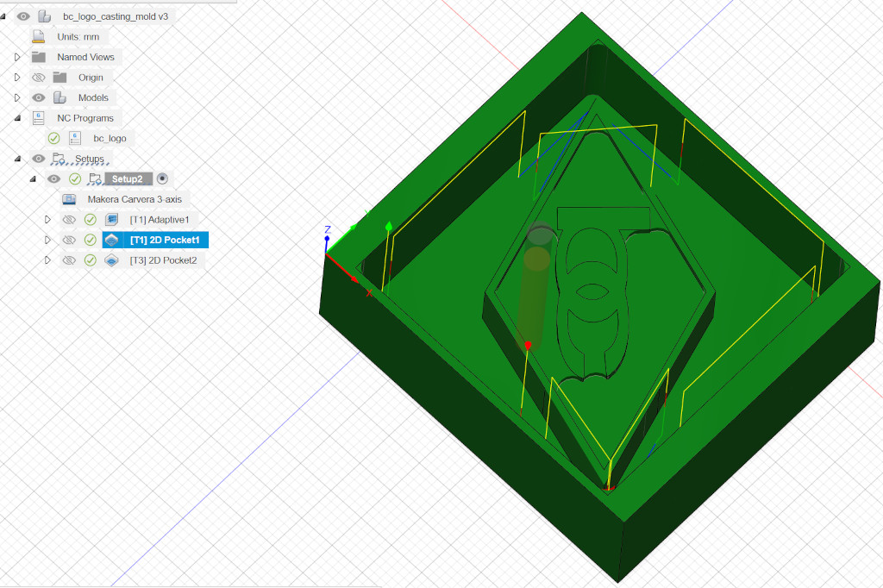This screenshot has width=883, height=588.
Task: Collapse the NC Programs node
Action: (17, 118)
